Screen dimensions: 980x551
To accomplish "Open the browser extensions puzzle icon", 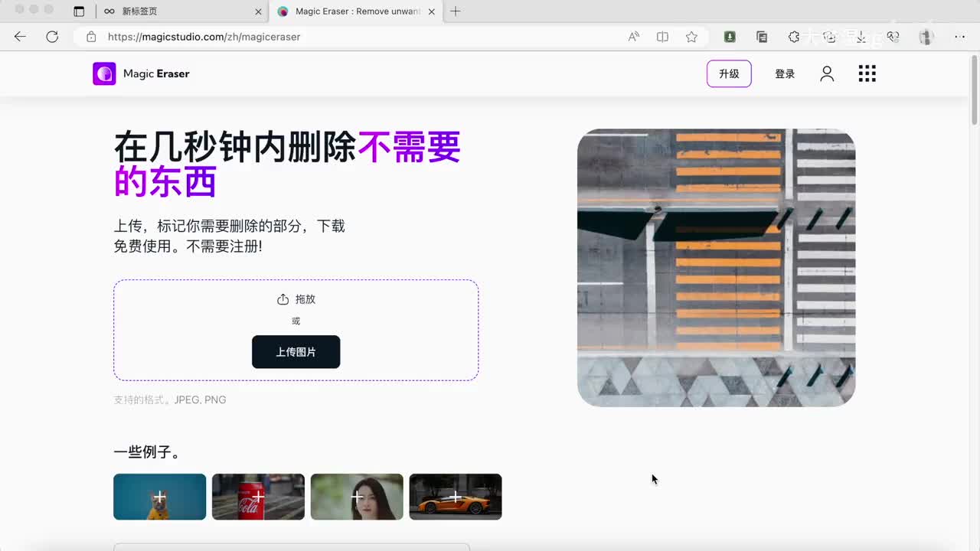I will [x=794, y=37].
